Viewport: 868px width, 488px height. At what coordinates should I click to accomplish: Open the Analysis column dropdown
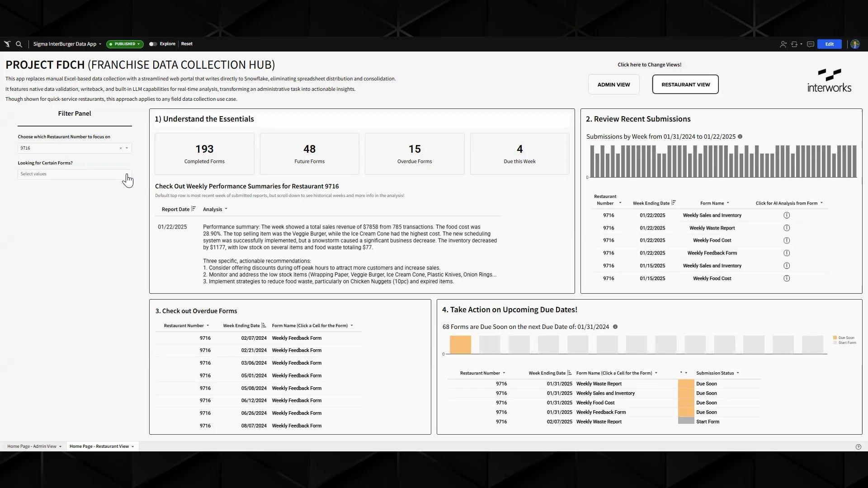(226, 209)
